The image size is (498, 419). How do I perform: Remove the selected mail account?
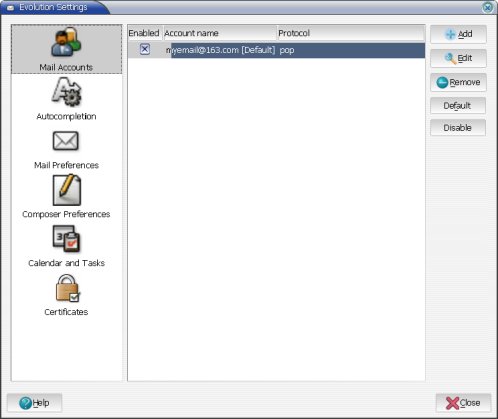tap(458, 82)
